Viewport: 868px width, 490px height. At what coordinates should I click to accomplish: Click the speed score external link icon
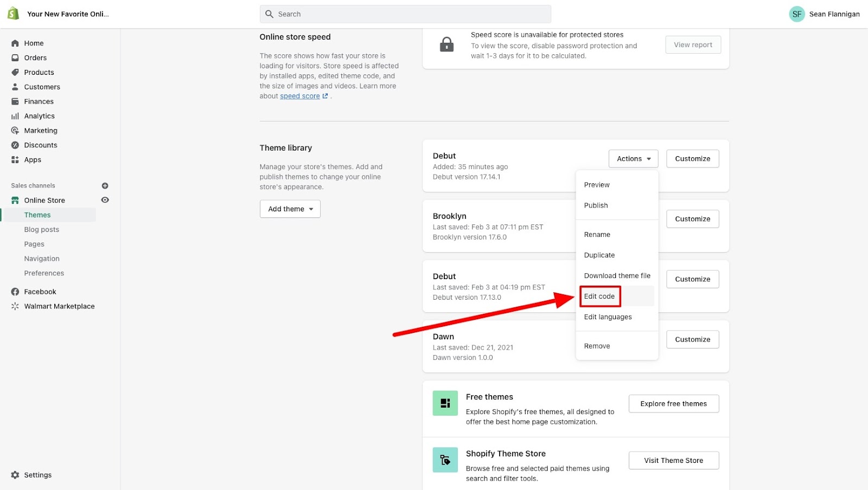(325, 96)
